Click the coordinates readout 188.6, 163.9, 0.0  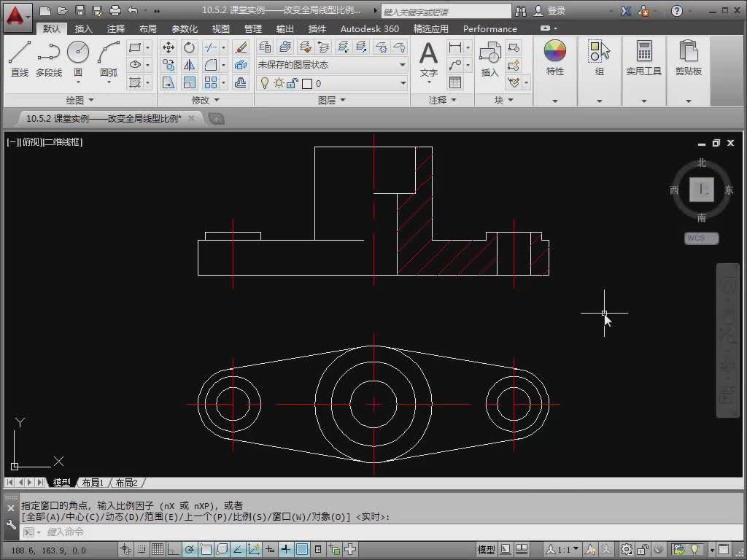(x=48, y=550)
